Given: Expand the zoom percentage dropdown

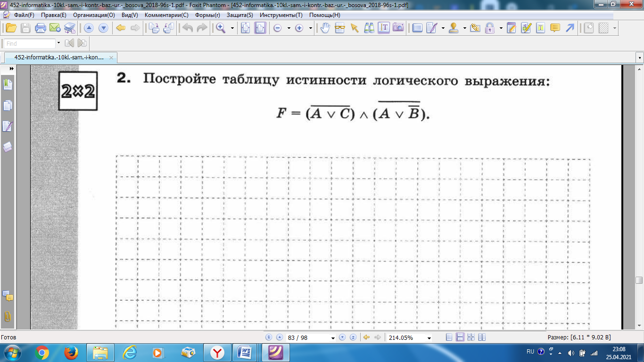Looking at the screenshot, I should pos(429,338).
